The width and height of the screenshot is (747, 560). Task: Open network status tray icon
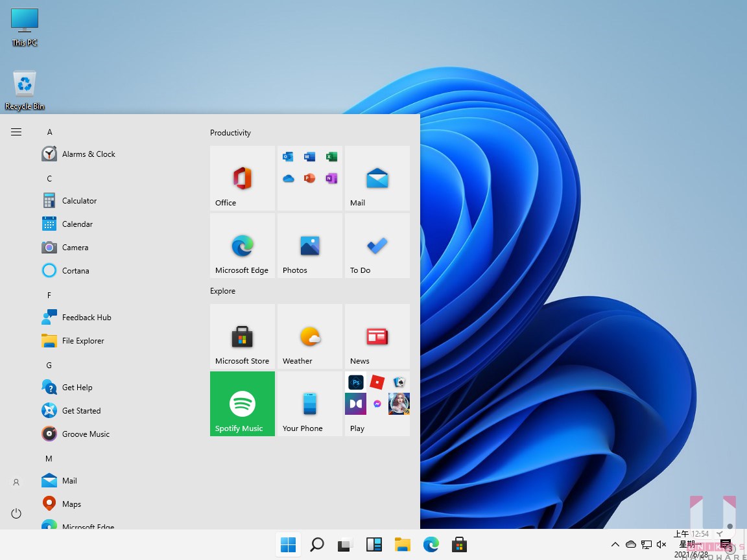pos(646,544)
